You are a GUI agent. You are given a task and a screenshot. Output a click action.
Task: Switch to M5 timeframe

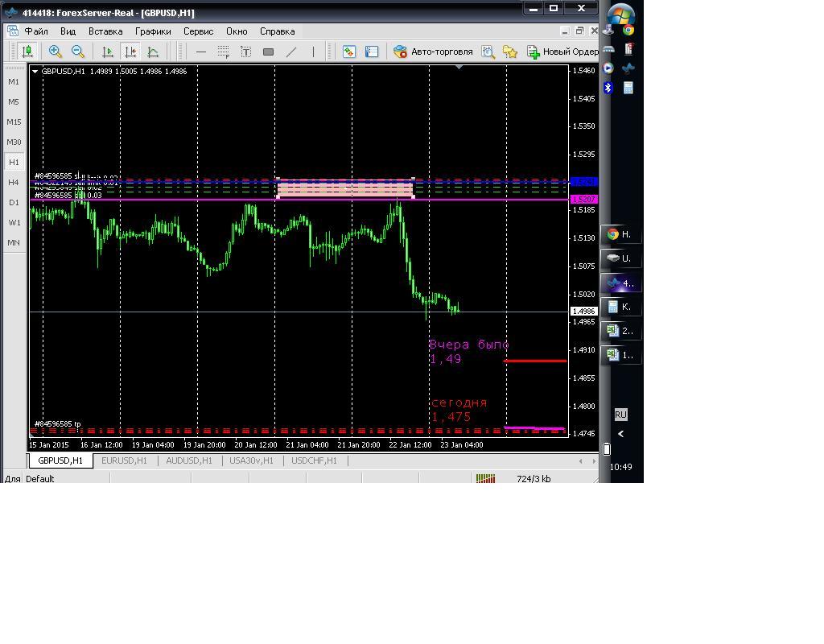coord(14,102)
